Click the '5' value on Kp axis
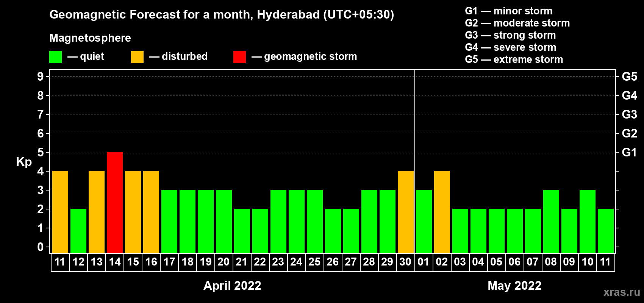Screen dimensions: 644x303 [41, 152]
